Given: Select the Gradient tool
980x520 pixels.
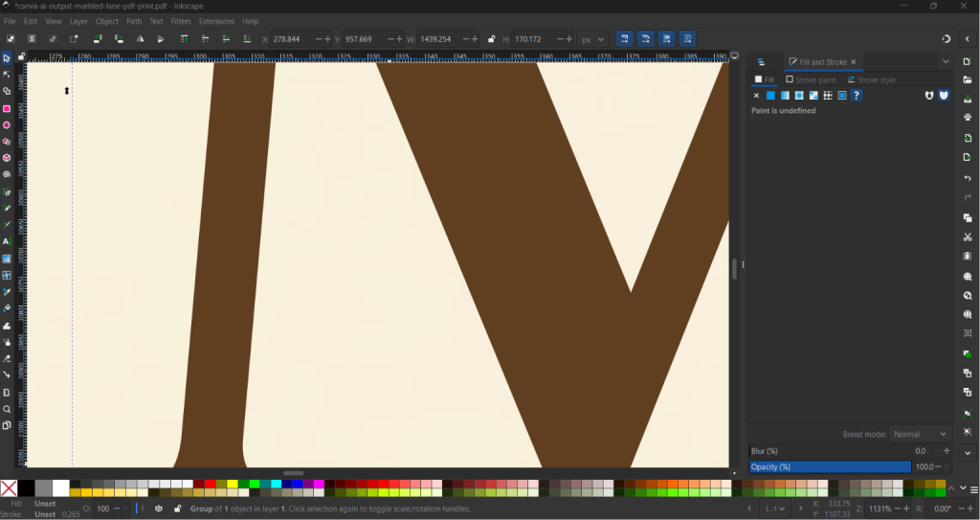Looking at the screenshot, I should click(7, 259).
